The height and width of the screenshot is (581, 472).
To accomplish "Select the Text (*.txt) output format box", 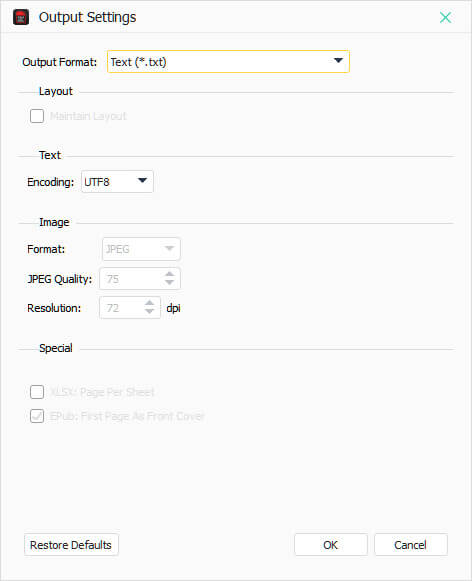I will [228, 62].
